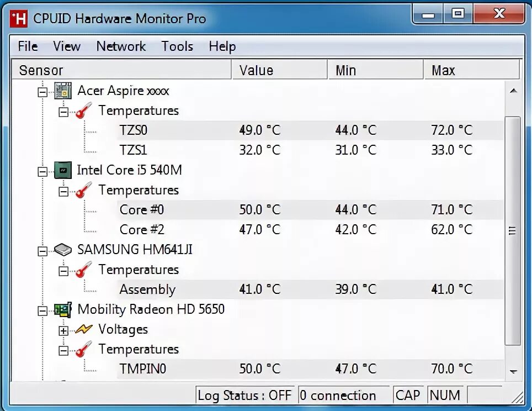Screen dimensions: 532x411
Task: Select the Voltages label
Action: click(123, 329)
